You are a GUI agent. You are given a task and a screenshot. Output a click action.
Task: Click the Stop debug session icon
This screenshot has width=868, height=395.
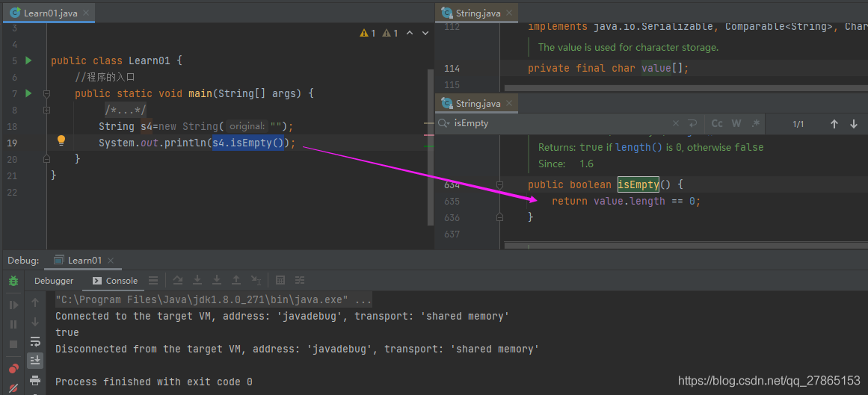click(x=13, y=344)
